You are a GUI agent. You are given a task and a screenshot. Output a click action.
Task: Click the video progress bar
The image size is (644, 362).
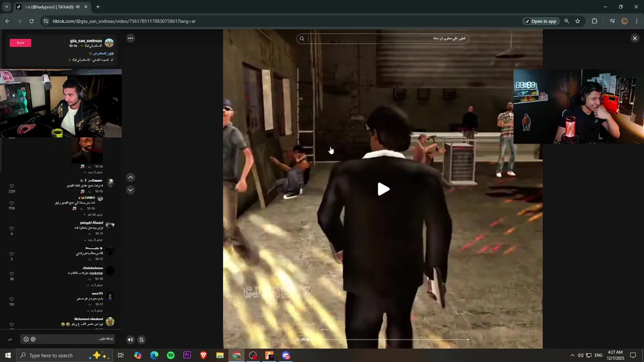click(x=382, y=339)
